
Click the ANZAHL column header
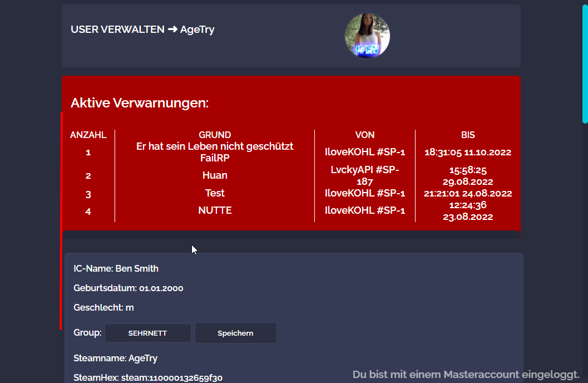(88, 135)
